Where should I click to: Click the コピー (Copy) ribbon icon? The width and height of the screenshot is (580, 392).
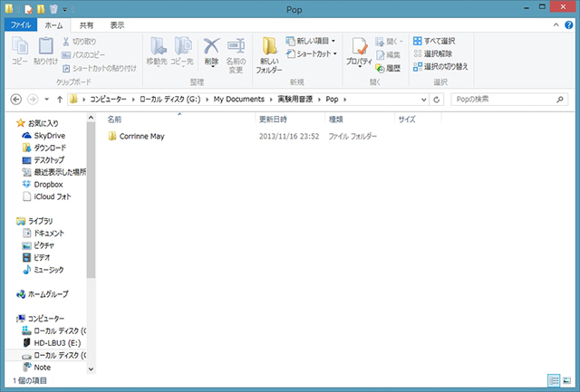click(x=20, y=51)
